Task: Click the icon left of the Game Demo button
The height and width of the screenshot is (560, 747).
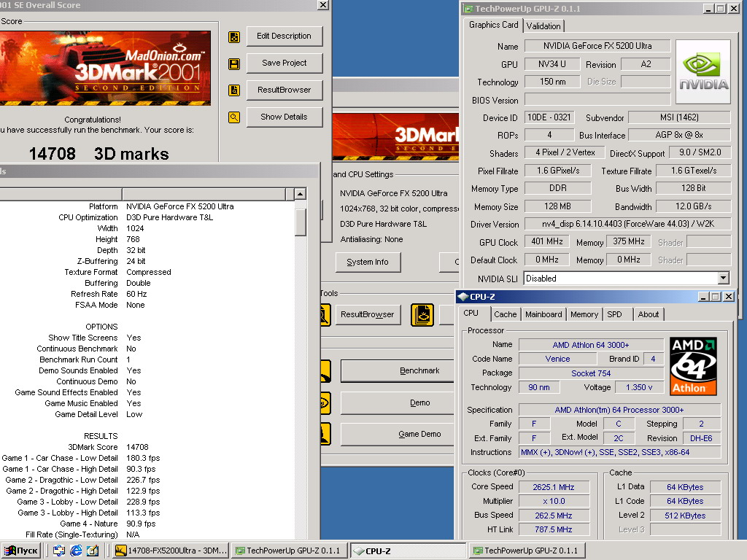Action: (x=326, y=435)
